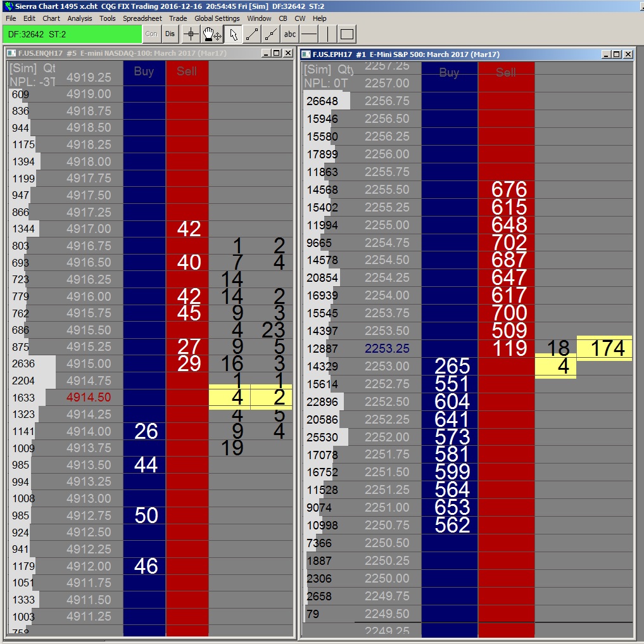Maximize the E-mini NASDAQ-100 window
The height and width of the screenshot is (644, 644).
point(277,53)
